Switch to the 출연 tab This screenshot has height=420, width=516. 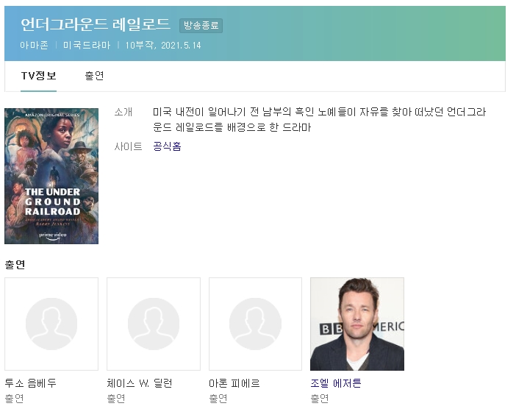tap(94, 76)
